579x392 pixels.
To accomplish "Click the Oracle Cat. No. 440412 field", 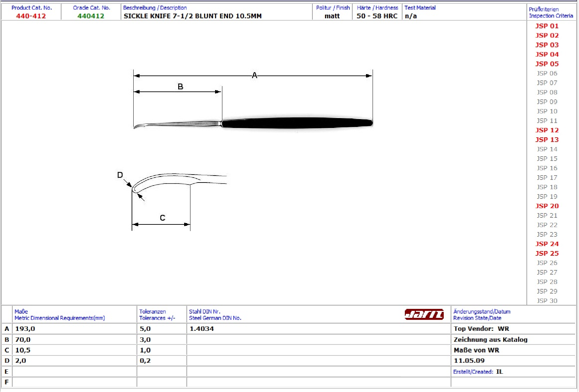I will pyautogui.click(x=91, y=16).
